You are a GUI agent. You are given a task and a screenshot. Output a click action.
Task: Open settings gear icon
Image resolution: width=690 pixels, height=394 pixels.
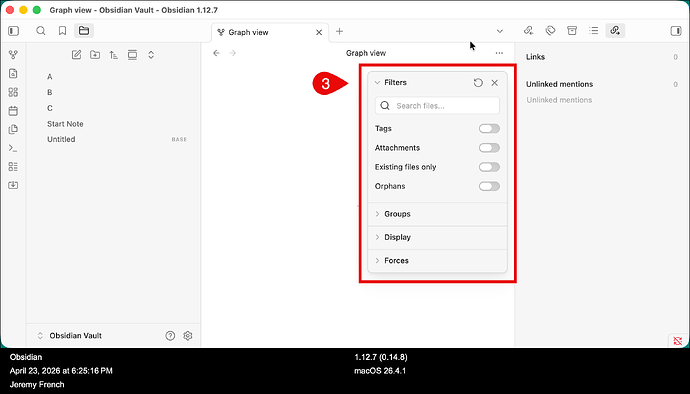(188, 335)
